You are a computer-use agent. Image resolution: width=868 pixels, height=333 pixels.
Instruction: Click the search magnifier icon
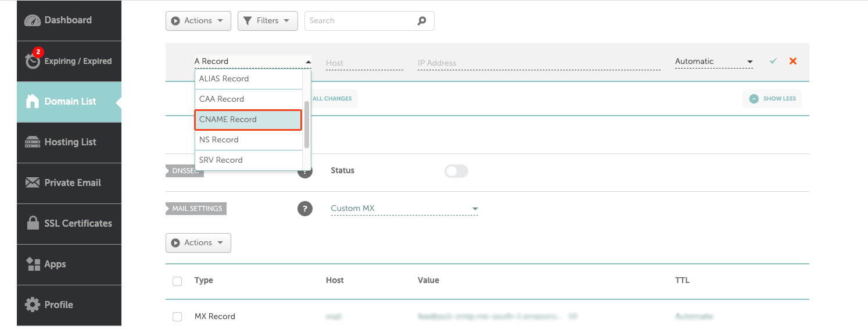click(x=422, y=21)
